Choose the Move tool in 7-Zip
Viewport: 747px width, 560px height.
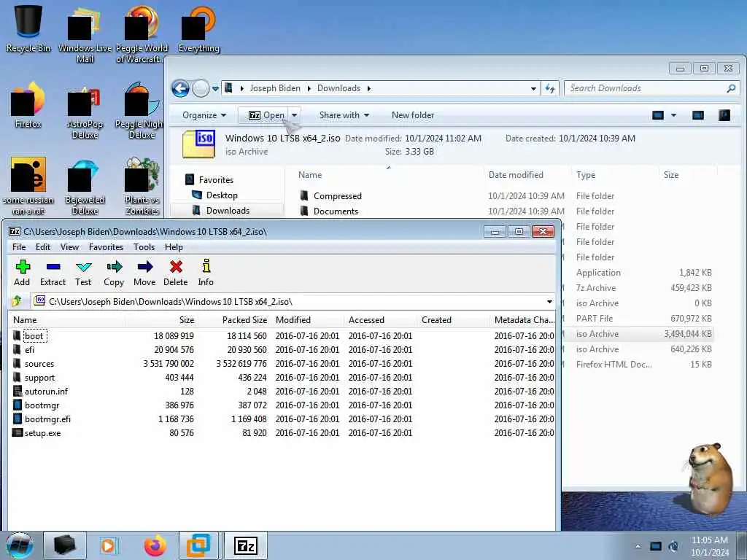(144, 273)
